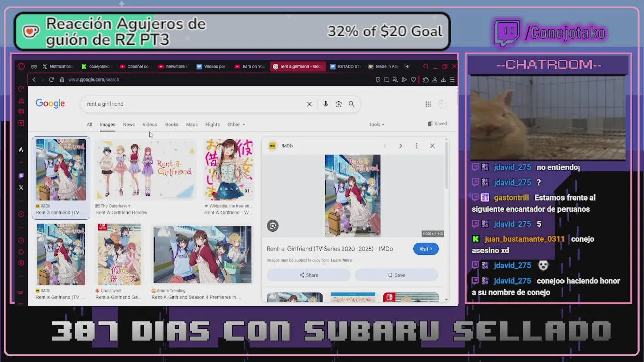Select the Flights results tab
Screen dimensions: 644x362
click(x=212, y=124)
